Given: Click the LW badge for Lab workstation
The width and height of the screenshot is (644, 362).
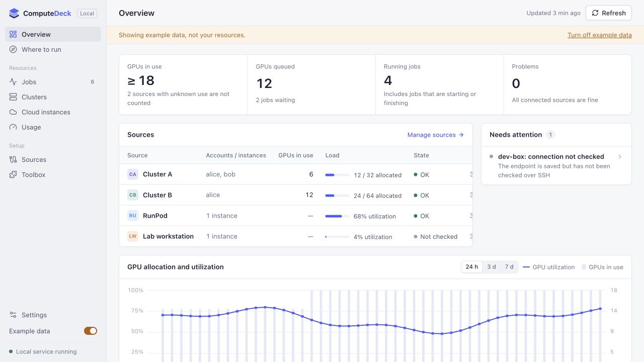Looking at the screenshot, I should [133, 236].
